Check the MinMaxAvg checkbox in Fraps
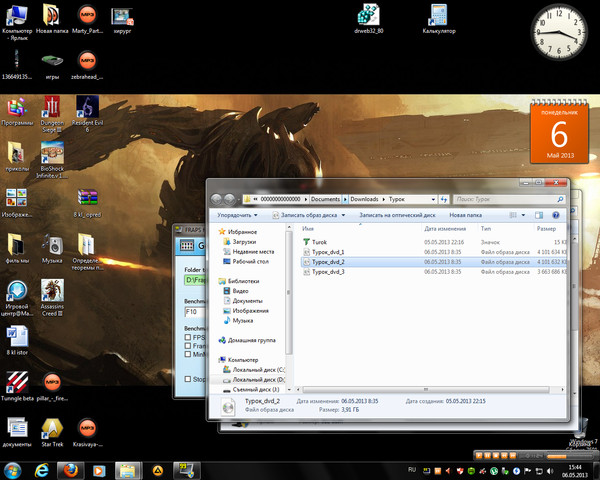 tap(188, 354)
